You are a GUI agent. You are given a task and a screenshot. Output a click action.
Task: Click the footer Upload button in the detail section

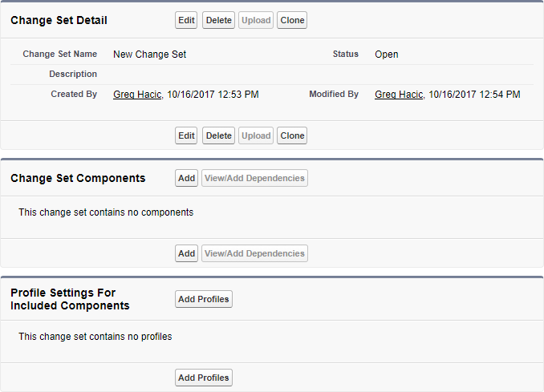tap(256, 135)
